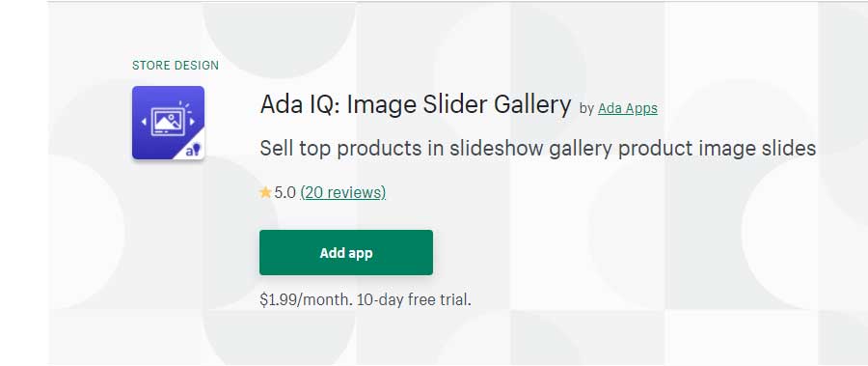Select the STORE DESIGN category label
868x366 pixels.
[176, 66]
